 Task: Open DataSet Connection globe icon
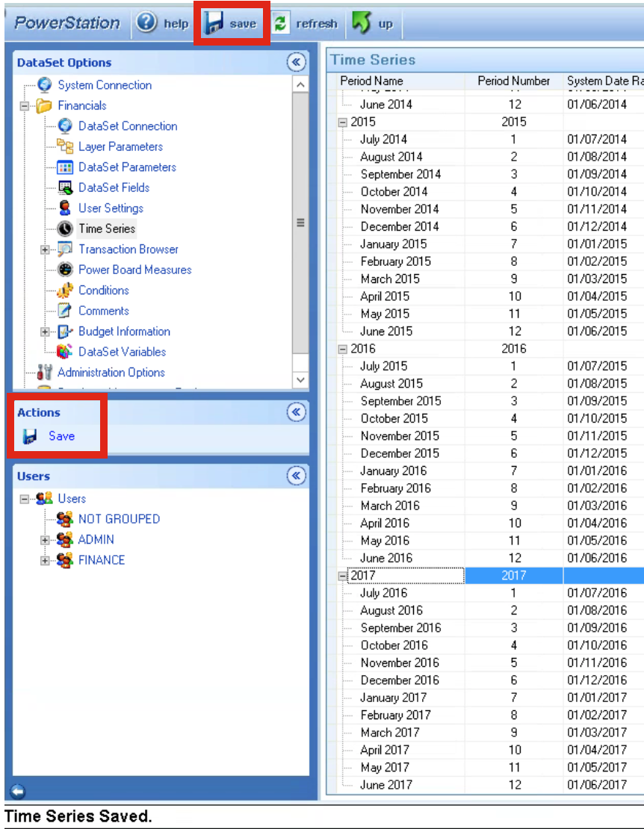[x=66, y=126]
